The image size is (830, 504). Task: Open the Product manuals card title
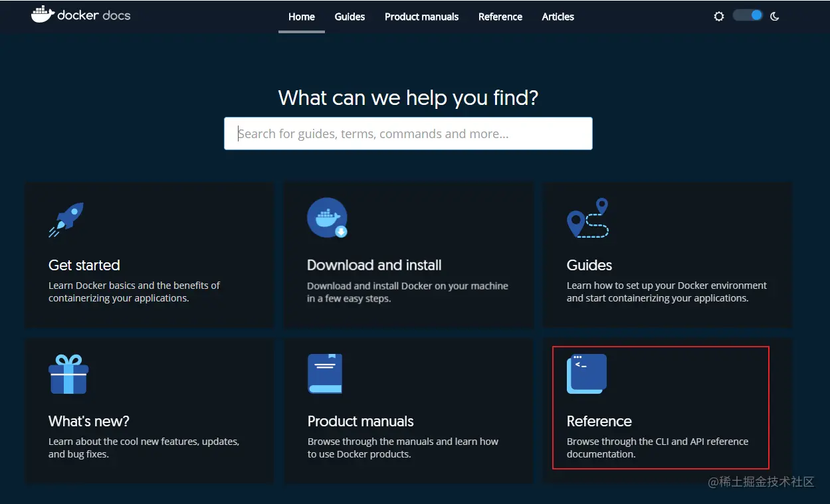point(361,421)
